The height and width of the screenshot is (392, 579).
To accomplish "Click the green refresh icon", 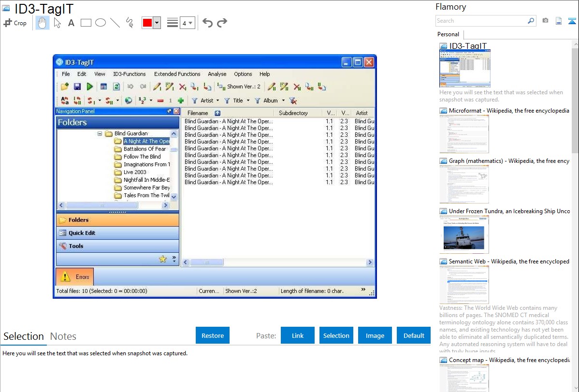I will (x=116, y=87).
